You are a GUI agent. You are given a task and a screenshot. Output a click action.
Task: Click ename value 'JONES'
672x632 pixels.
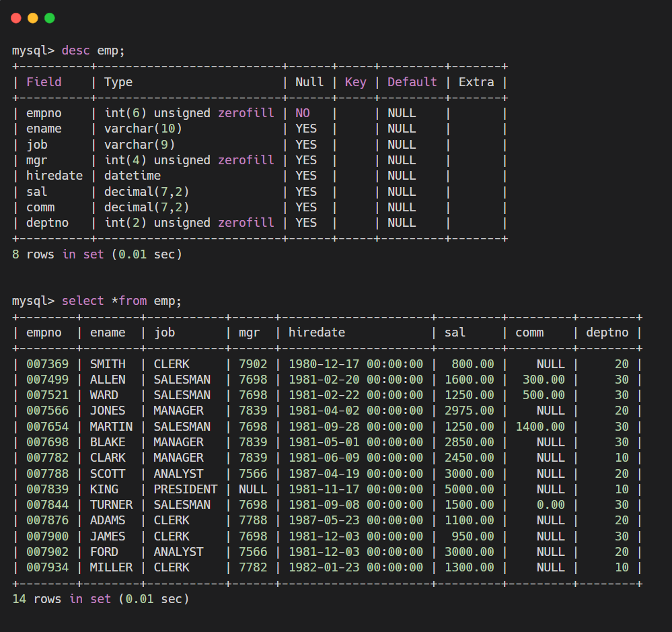point(108,411)
